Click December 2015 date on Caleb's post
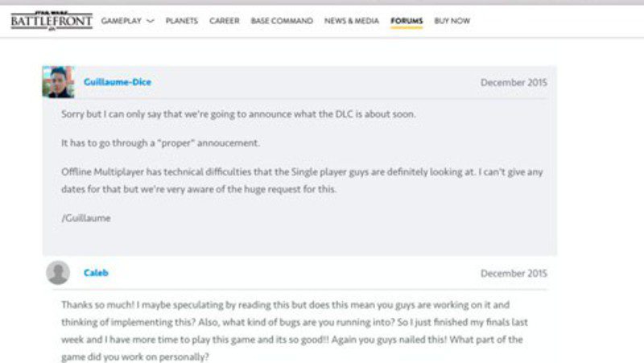 point(514,274)
